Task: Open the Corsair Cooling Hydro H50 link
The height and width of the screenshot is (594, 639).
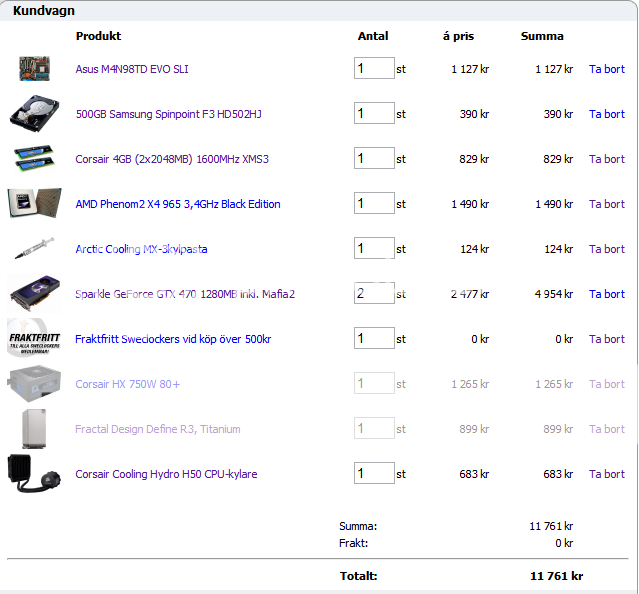Action: [x=166, y=474]
